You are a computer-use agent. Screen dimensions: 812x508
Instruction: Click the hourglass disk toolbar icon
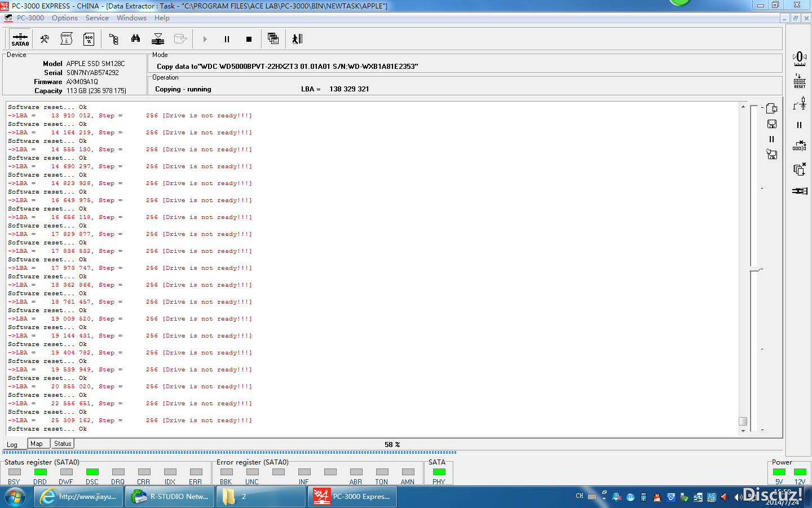pos(158,39)
